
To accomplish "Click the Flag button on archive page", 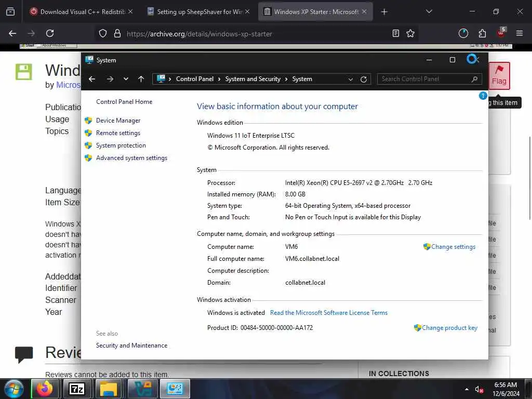I will 499,76.
